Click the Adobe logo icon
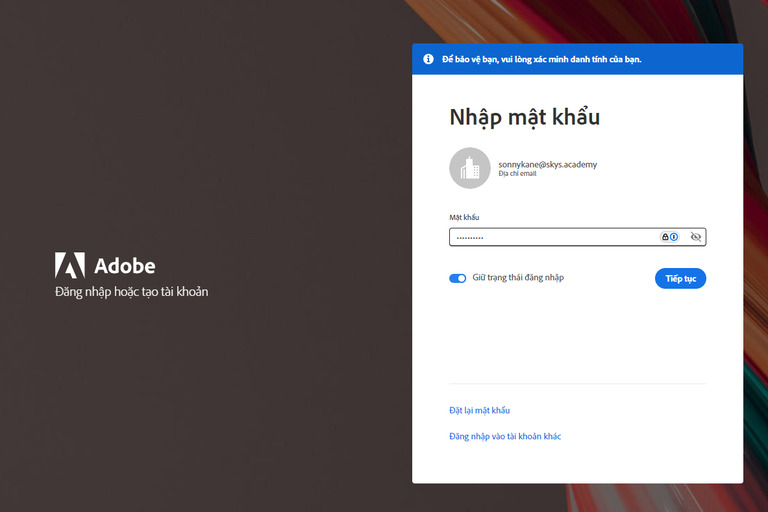This screenshot has width=768, height=512. (70, 265)
